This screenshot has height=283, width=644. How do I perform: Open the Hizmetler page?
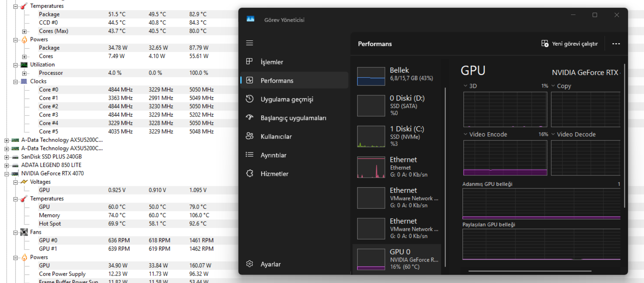click(x=294, y=174)
